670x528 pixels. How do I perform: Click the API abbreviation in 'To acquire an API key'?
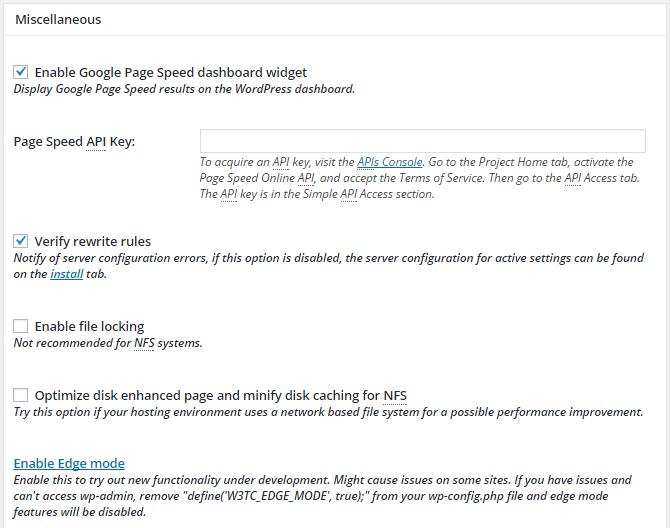tap(281, 162)
